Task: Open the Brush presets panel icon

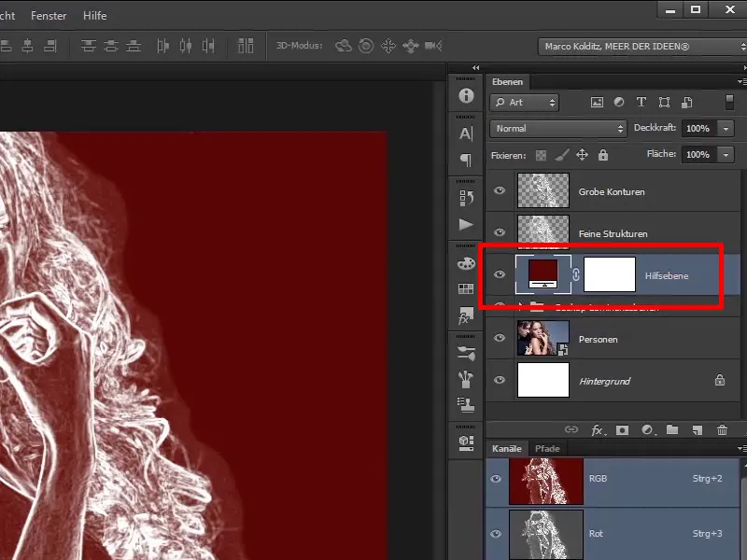Action: click(x=466, y=353)
